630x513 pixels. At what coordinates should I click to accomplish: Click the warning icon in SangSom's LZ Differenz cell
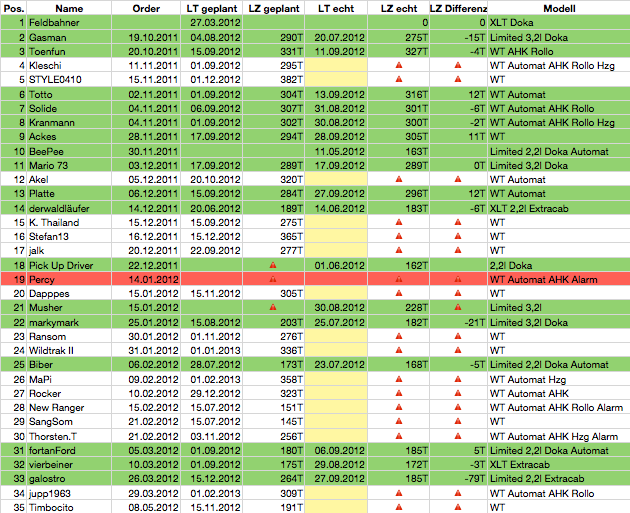coord(458,421)
